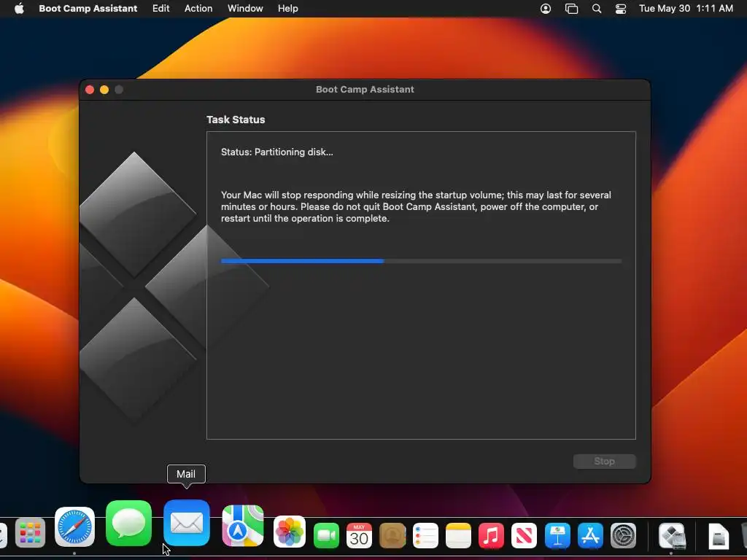
Task: Open Reminders from the Dock
Action: [425, 535]
